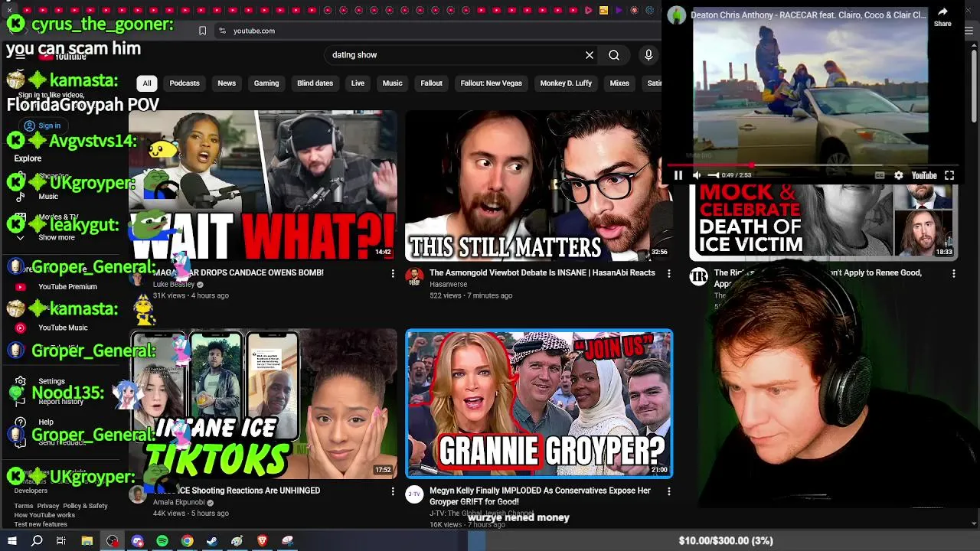Open Google Chrome from taskbar
Viewport: 980px width, 551px height.
(x=187, y=541)
